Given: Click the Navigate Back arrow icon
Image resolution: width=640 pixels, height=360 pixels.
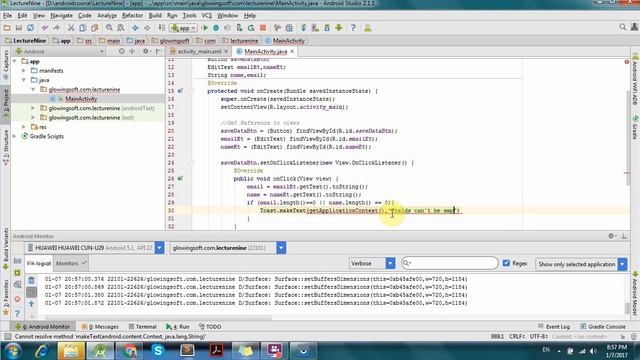Looking at the screenshot, I should [135, 28].
